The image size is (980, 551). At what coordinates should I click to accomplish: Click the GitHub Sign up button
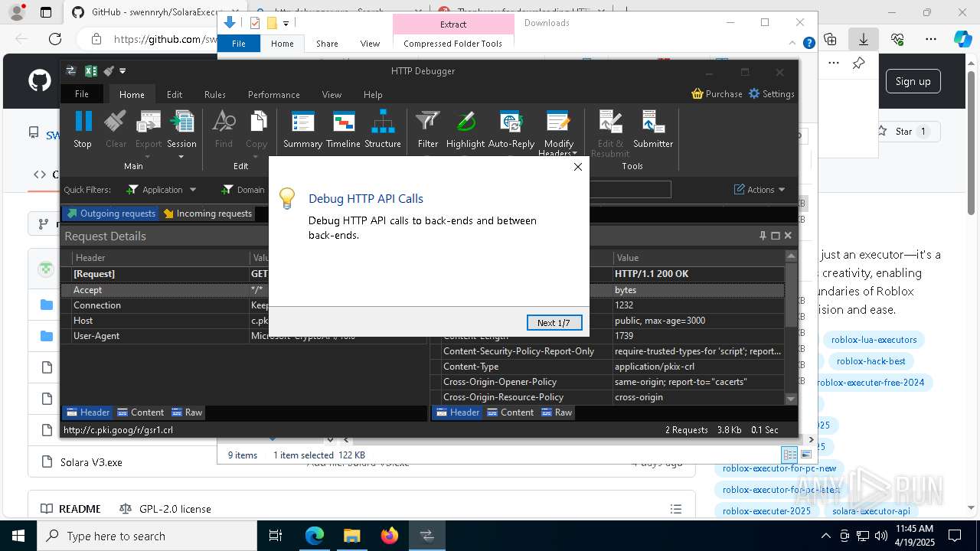913,81
